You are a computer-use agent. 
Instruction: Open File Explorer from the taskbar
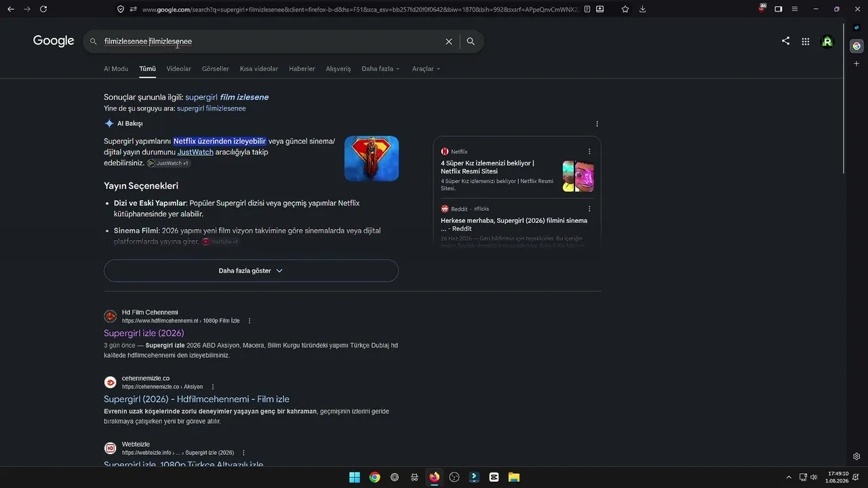pyautogui.click(x=514, y=477)
